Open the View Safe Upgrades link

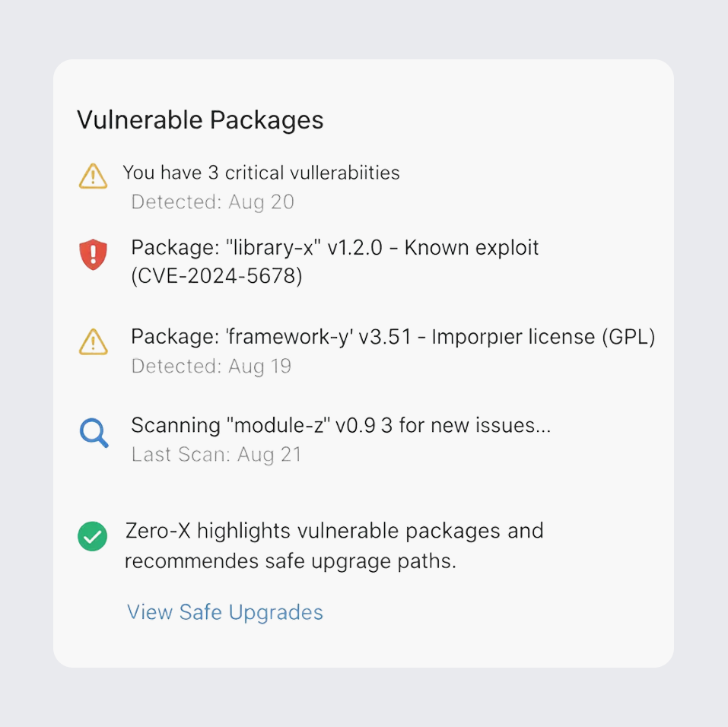tap(224, 612)
